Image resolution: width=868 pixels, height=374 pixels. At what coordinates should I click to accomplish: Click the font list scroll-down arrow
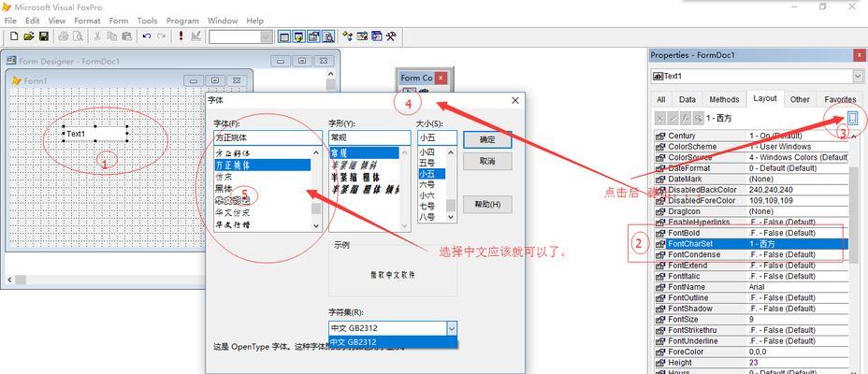[316, 225]
